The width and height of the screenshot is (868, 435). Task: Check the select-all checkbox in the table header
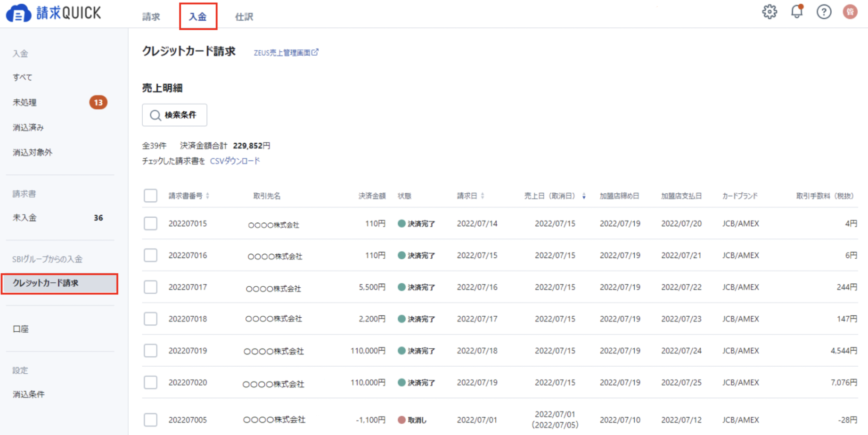coord(150,196)
